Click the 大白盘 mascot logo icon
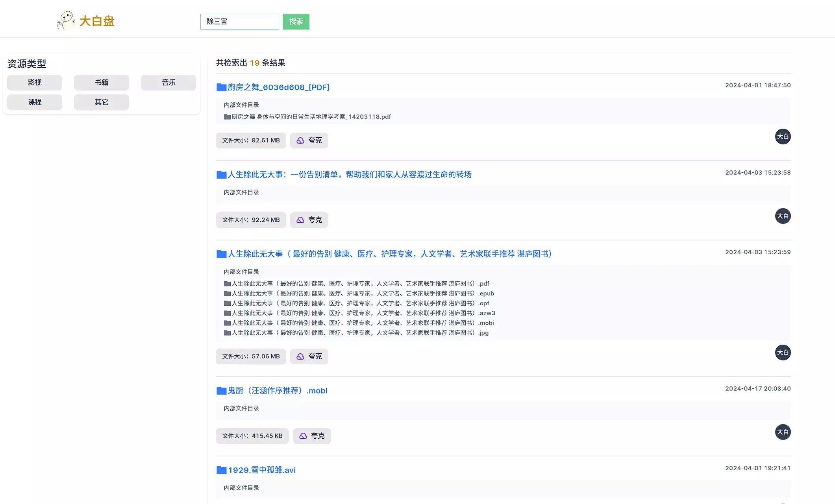Image resolution: width=835 pixels, height=504 pixels. tap(66, 20)
